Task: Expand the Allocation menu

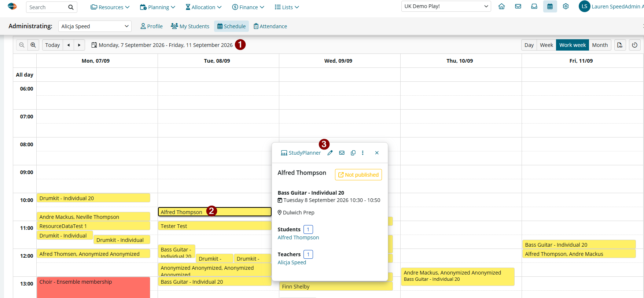Action: [x=203, y=7]
